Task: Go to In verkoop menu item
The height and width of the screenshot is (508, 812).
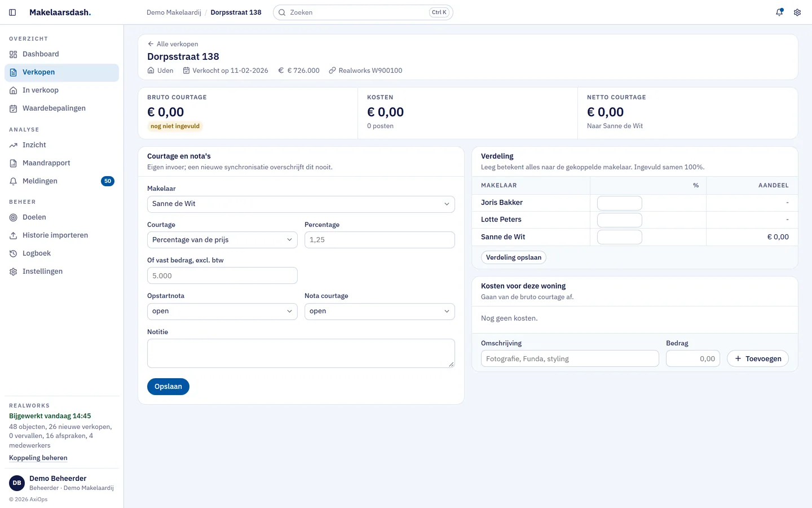Action: tap(61, 90)
